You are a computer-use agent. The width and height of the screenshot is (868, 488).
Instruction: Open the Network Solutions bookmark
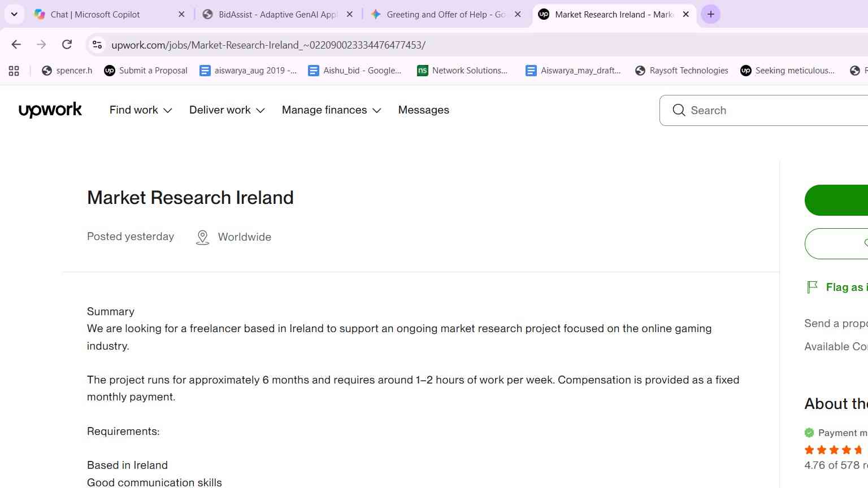pyautogui.click(x=462, y=71)
